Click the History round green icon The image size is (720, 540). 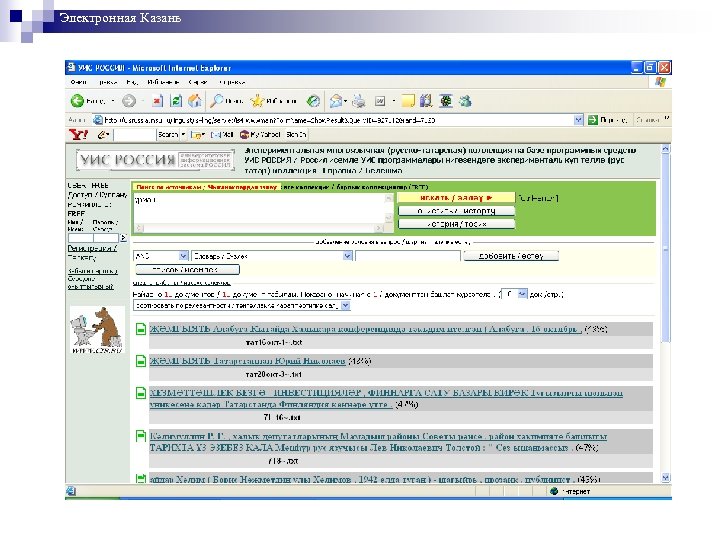point(314,101)
